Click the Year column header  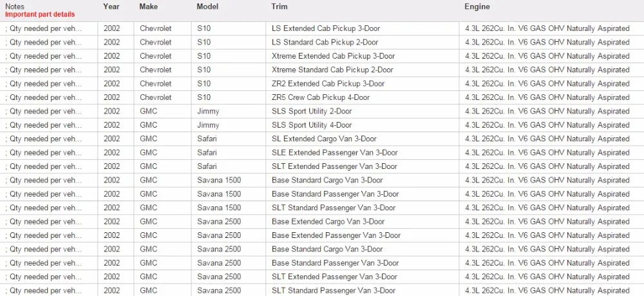click(111, 6)
